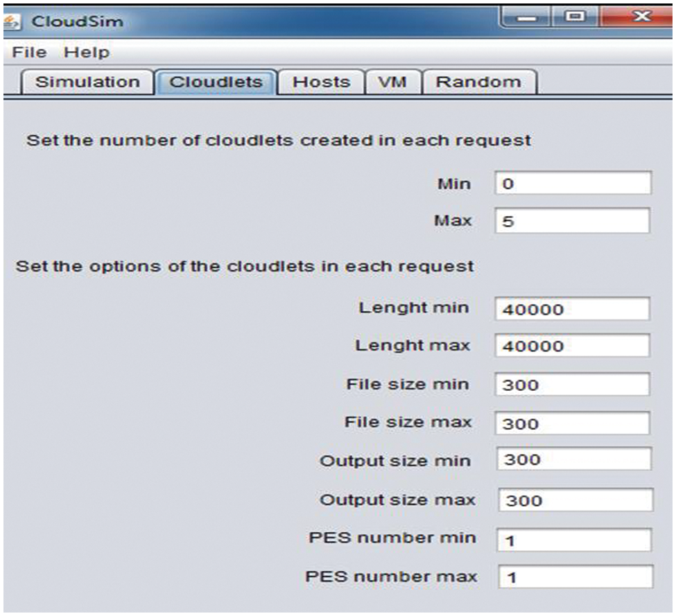Open the VM tab

coord(392,82)
